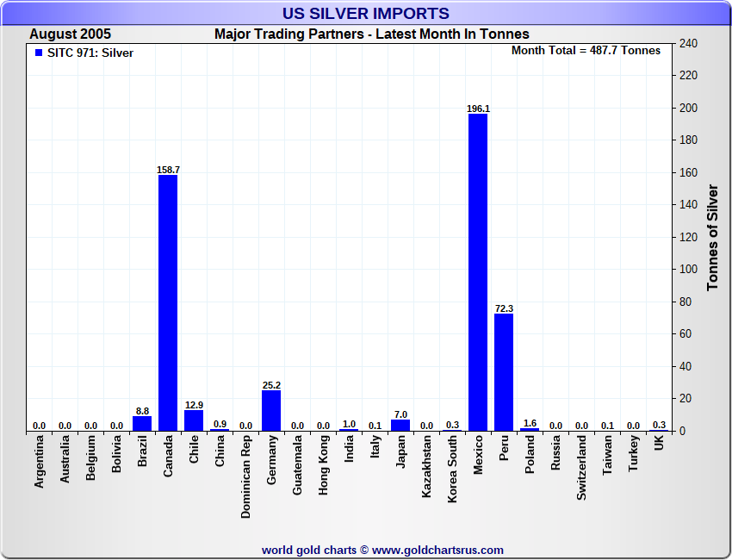Click the Germany bar labeled 25.2
Viewport: 732px width, 560px height.
point(271,411)
